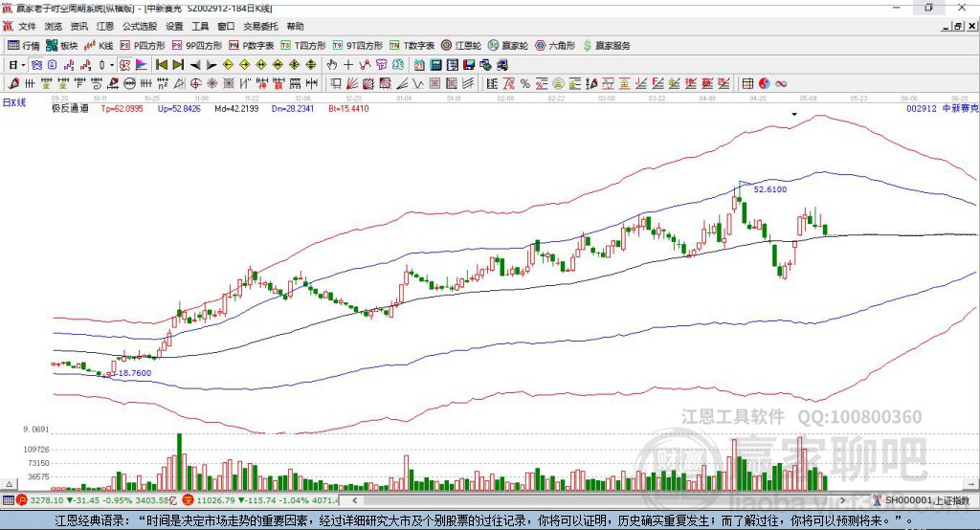
Task: Open the calculator icon in toolbar
Action: 435,64
